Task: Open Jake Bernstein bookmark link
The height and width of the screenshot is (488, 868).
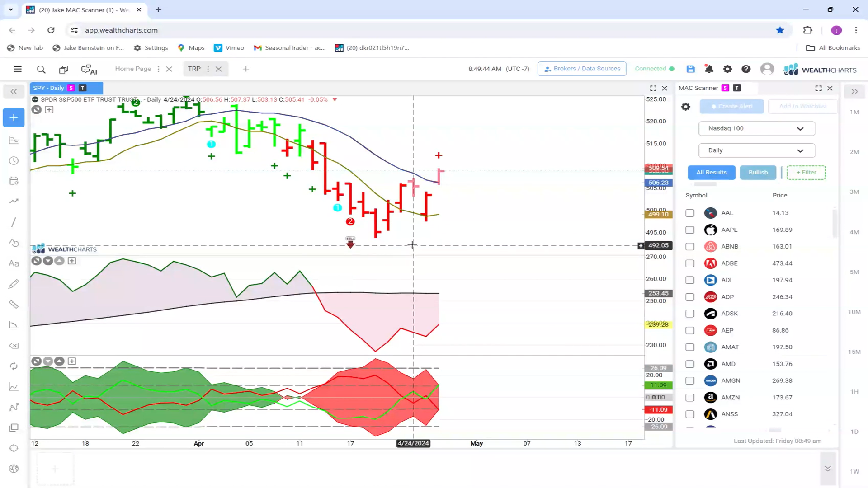Action: coord(88,48)
